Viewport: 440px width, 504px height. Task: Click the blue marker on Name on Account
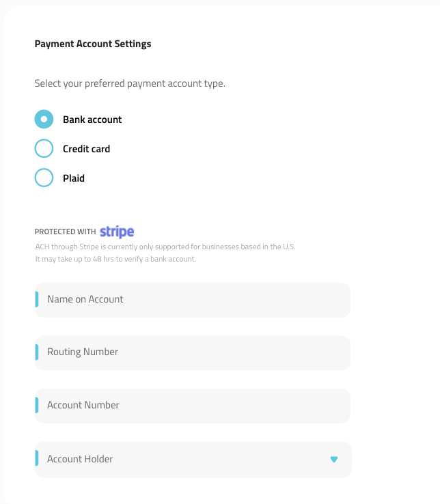point(37,299)
